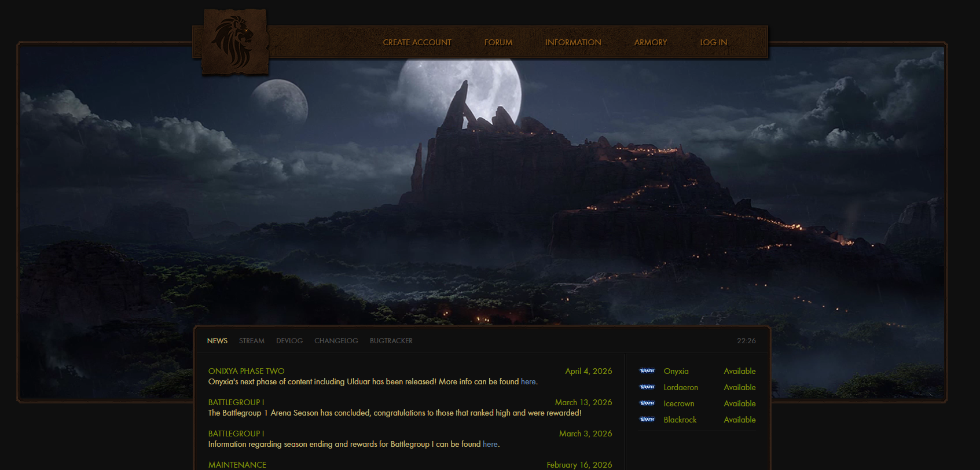Open the Information menu
The height and width of the screenshot is (470, 980).
573,42
